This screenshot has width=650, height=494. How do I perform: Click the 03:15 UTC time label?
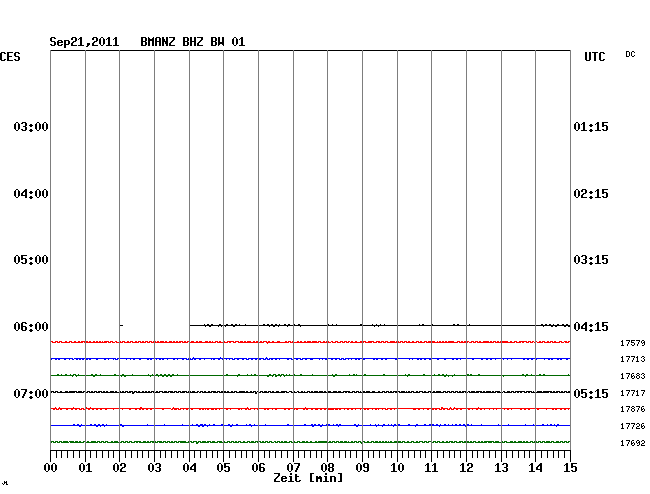pos(591,260)
